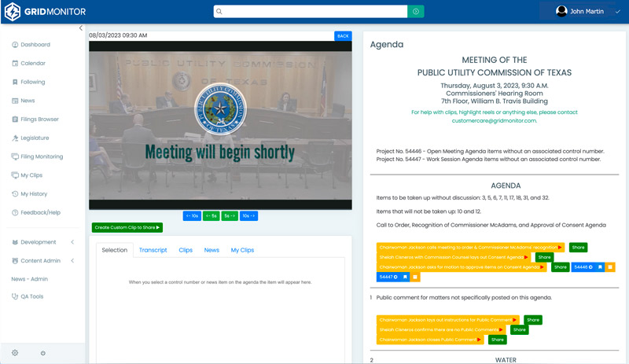Click the John Martin user avatar
This screenshot has width=629, height=364.
coord(561,11)
